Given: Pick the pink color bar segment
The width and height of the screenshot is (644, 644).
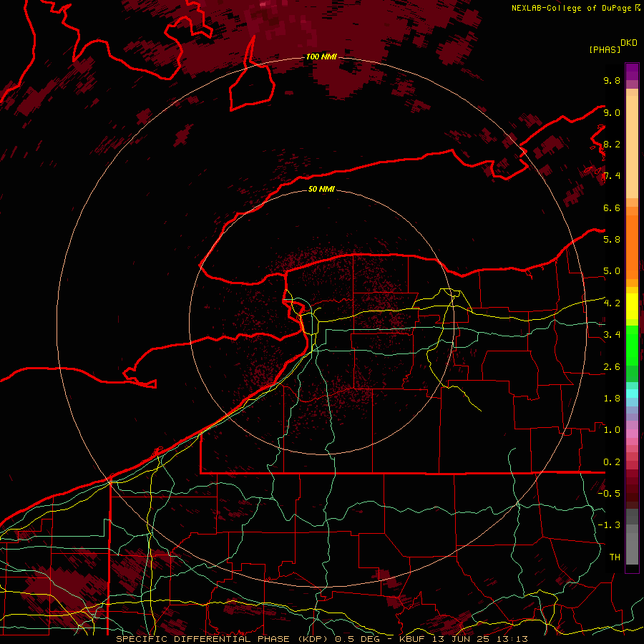Looking at the screenshot, I should pos(632,434).
